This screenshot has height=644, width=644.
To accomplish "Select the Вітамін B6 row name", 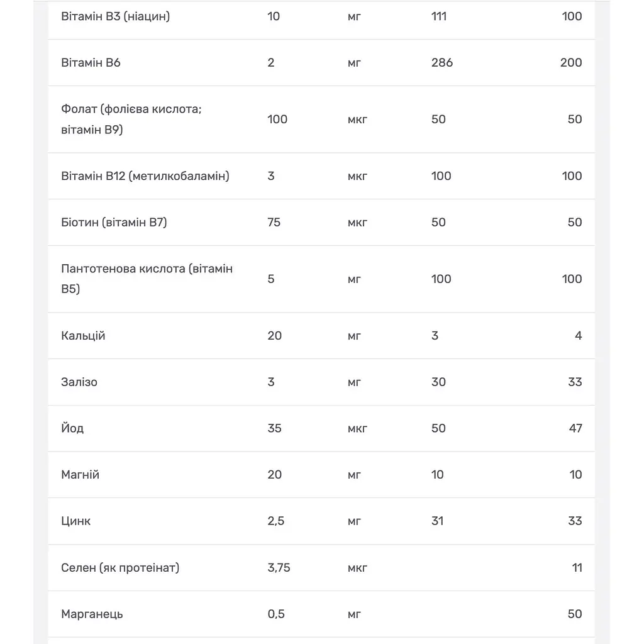I will 91,63.
